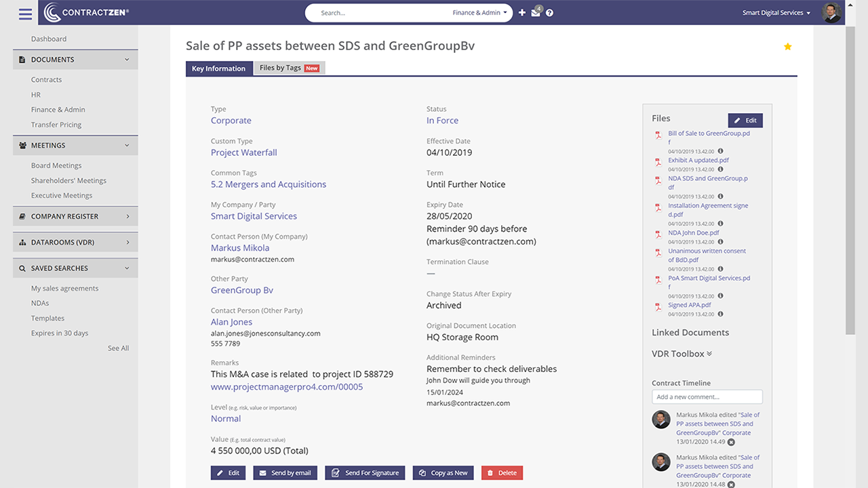Open Board Meetings from the sidebar
868x488 pixels.
[x=56, y=165]
